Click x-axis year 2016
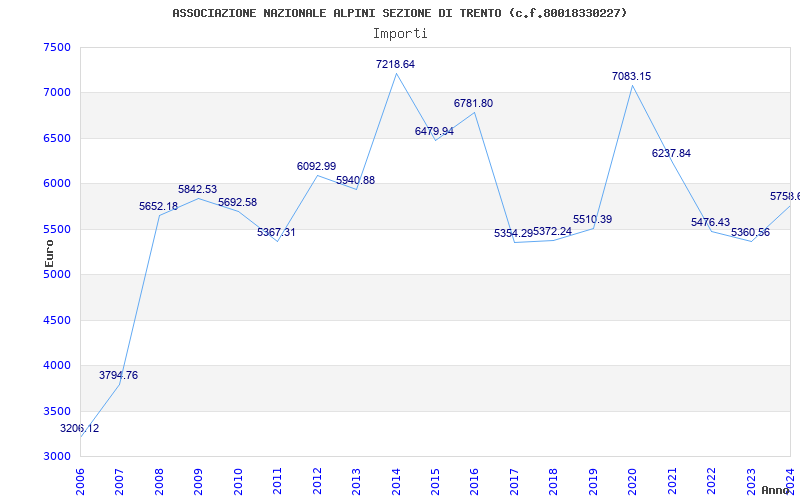Image resolution: width=800 pixels, height=500 pixels. [474, 482]
